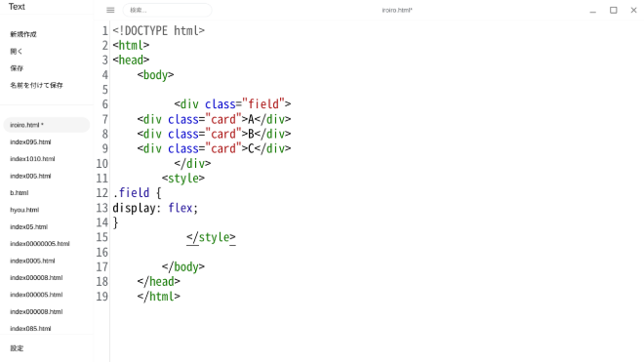The width and height of the screenshot is (644, 362).
Task: Select index000005.html in the file list
Action: [36, 295]
